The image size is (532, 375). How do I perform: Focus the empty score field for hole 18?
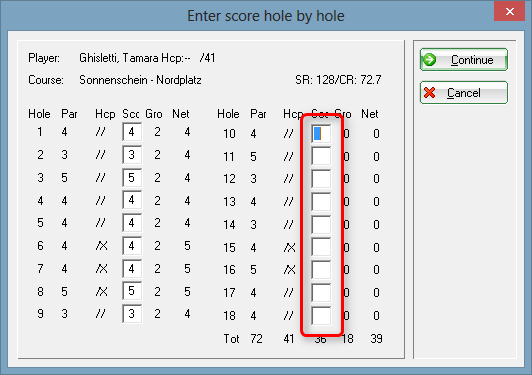click(321, 315)
